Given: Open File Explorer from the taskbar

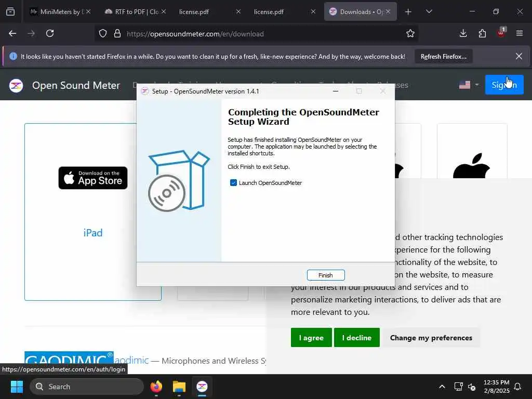Looking at the screenshot, I should tap(179, 387).
